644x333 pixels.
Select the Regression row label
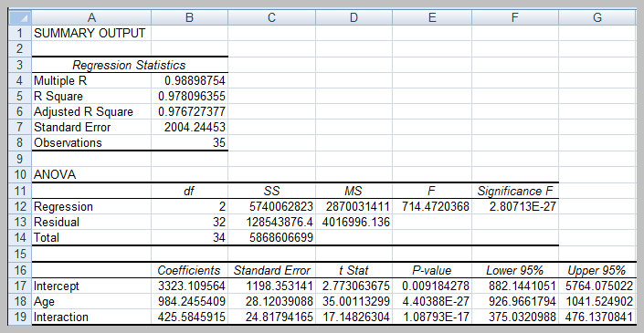pos(91,206)
